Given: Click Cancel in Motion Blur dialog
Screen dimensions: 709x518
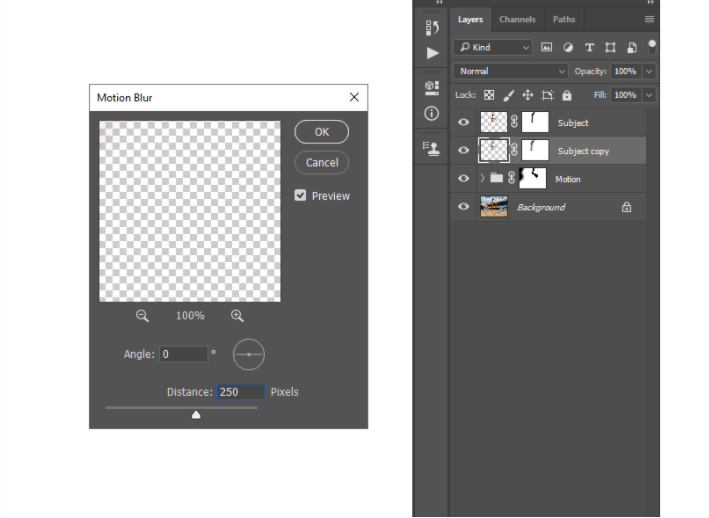Looking at the screenshot, I should point(321,162).
